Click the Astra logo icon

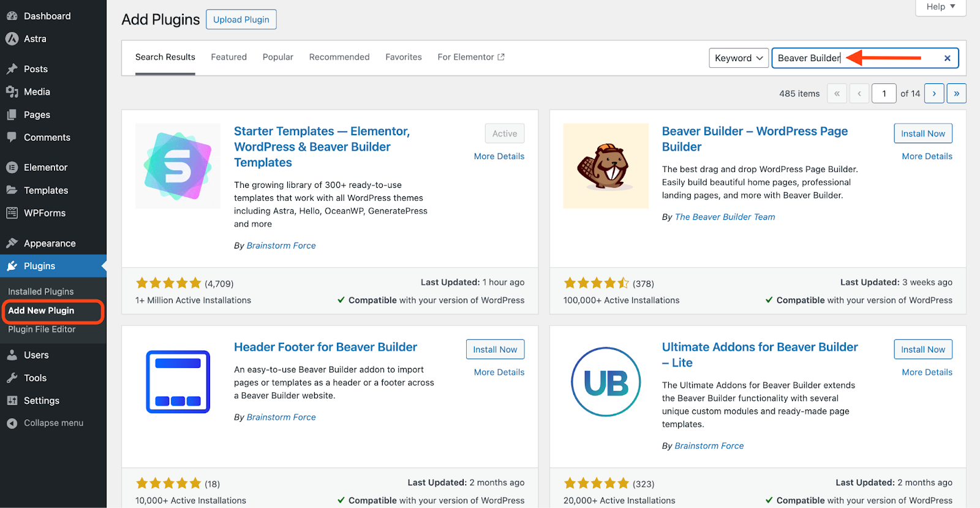12,39
